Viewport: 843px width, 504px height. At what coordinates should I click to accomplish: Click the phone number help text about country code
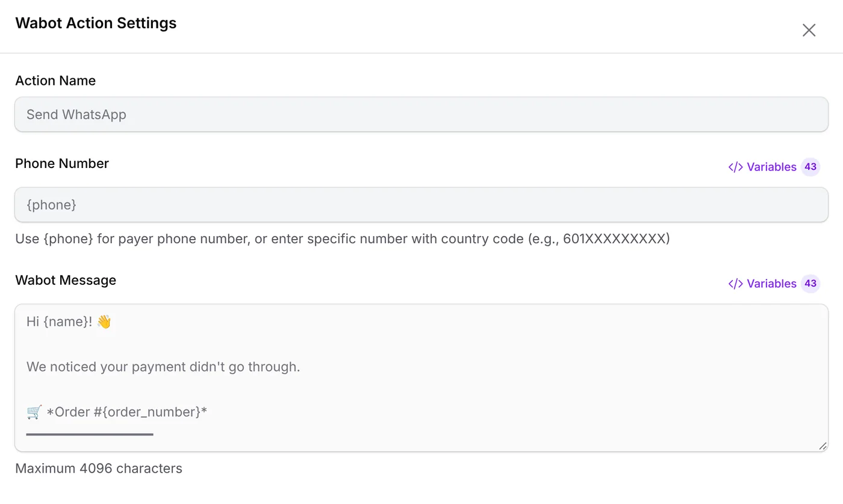click(x=343, y=239)
